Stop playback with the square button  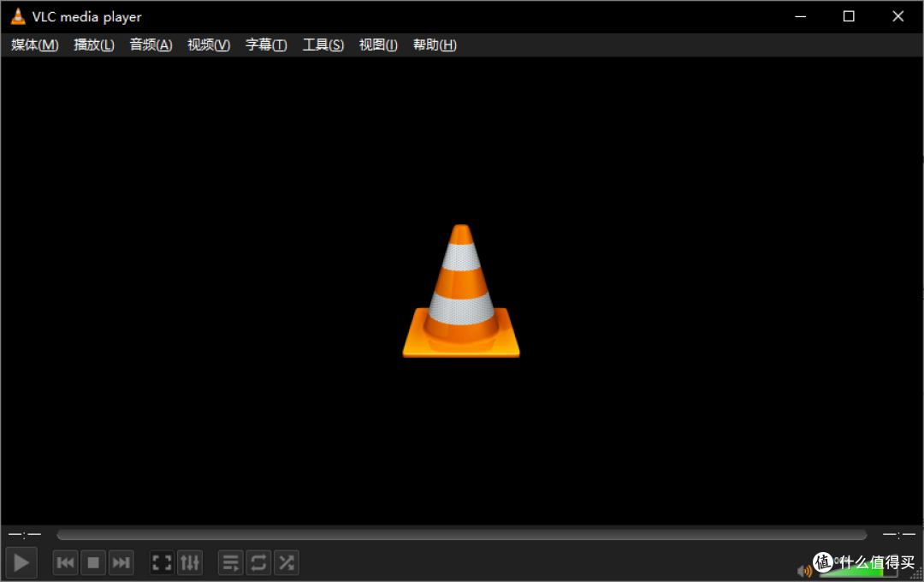[x=93, y=562]
